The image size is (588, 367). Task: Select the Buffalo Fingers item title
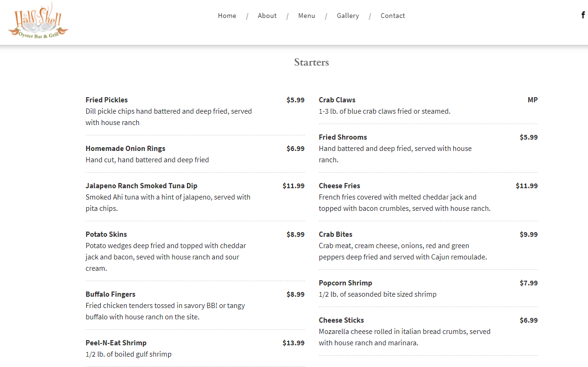coord(110,294)
